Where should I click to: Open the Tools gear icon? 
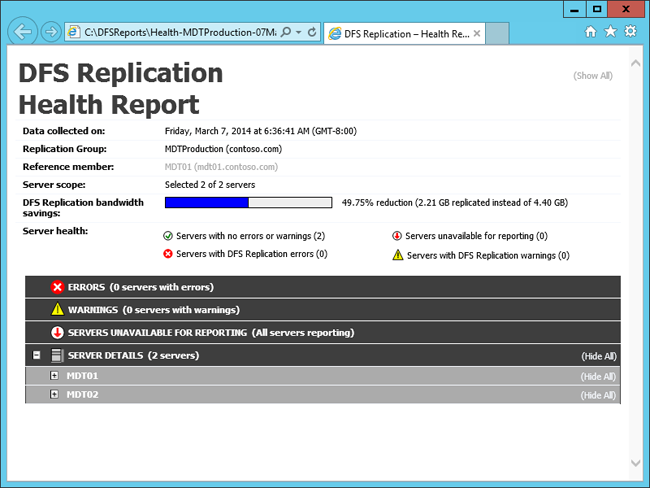[630, 32]
